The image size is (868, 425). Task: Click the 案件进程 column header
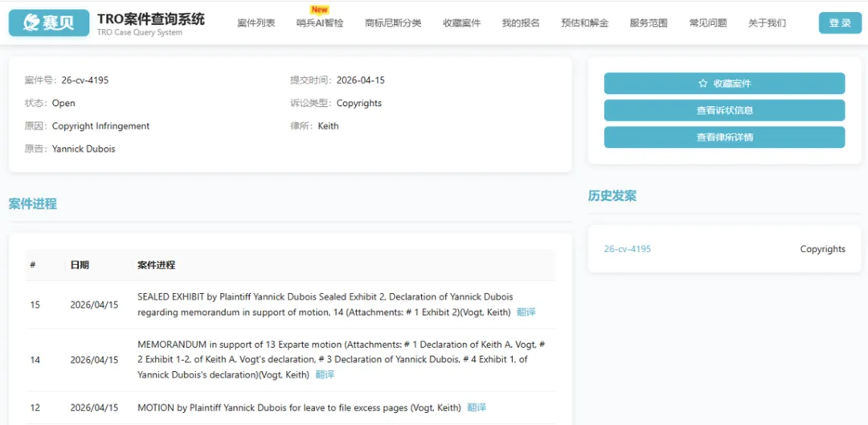point(156,265)
